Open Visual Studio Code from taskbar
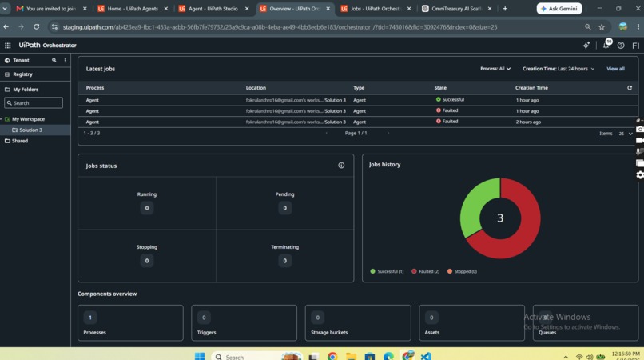 coord(426,356)
